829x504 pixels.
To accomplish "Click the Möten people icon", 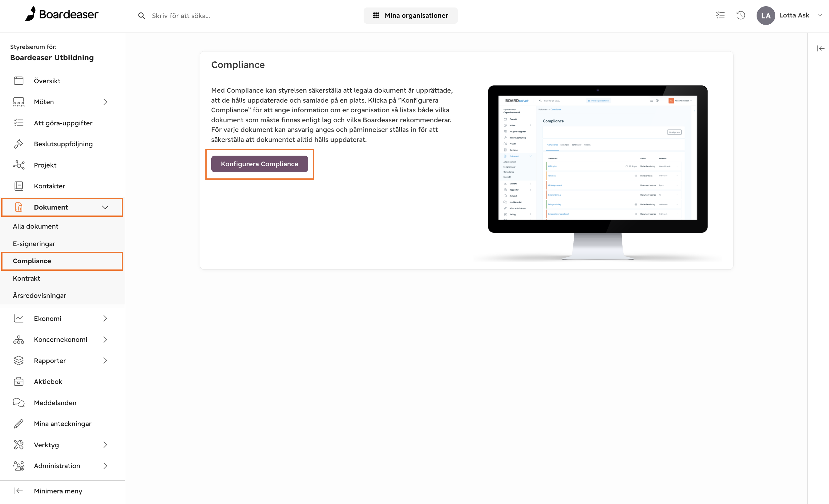I will [18, 102].
